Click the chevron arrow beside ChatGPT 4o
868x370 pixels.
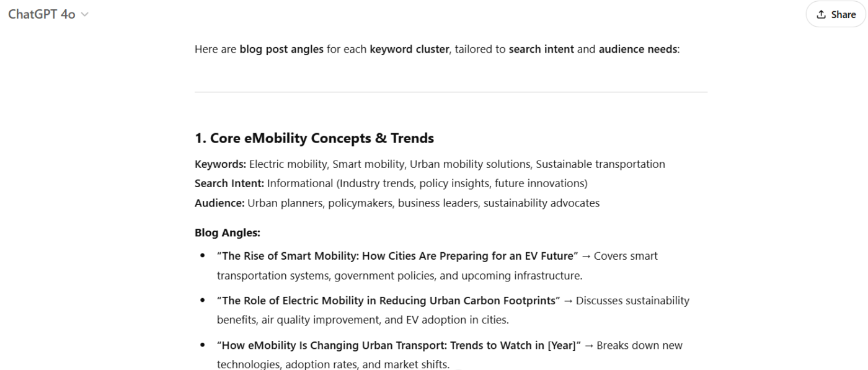pos(84,14)
